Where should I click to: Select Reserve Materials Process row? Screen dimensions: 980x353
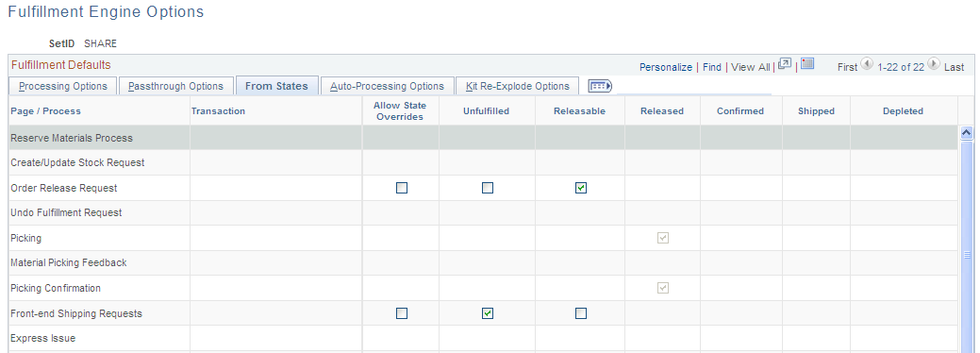coord(483,138)
